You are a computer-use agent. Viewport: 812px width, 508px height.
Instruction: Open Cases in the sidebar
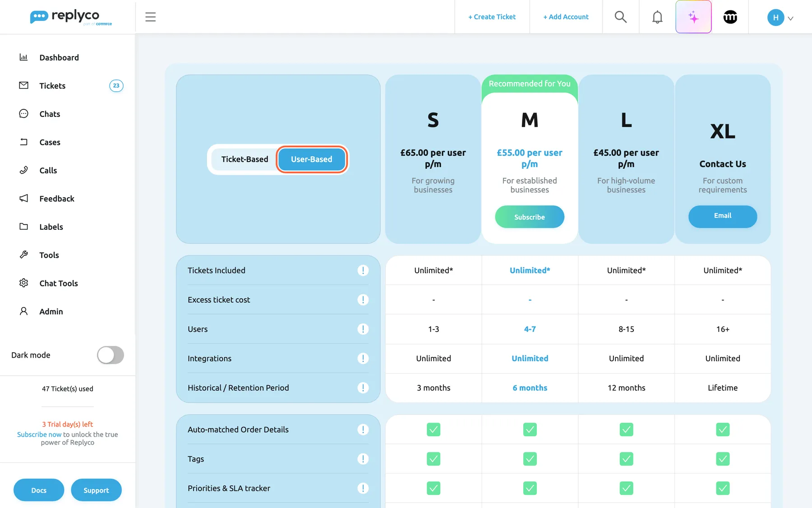coord(50,142)
